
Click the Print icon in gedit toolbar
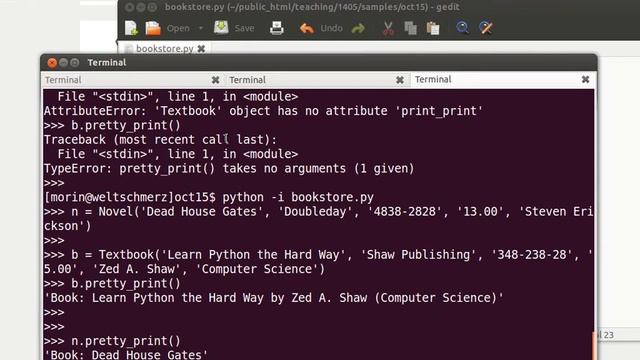[x=277, y=28]
